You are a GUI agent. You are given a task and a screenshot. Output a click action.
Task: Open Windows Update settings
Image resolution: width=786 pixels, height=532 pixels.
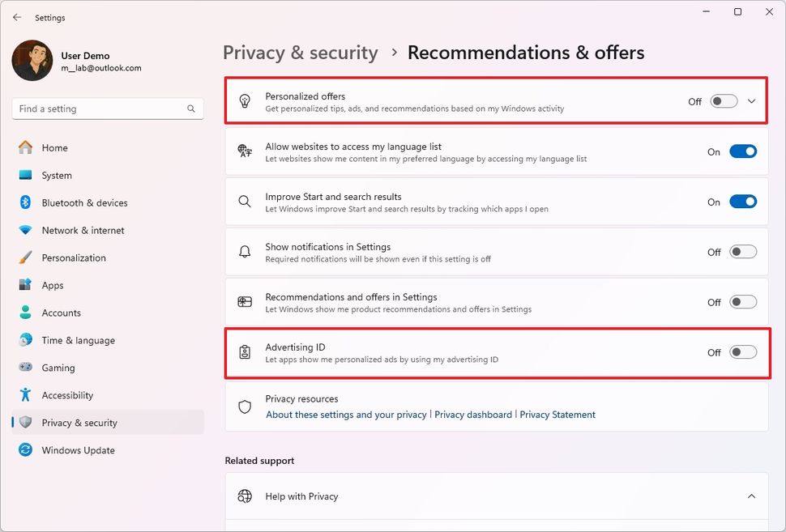click(x=77, y=450)
